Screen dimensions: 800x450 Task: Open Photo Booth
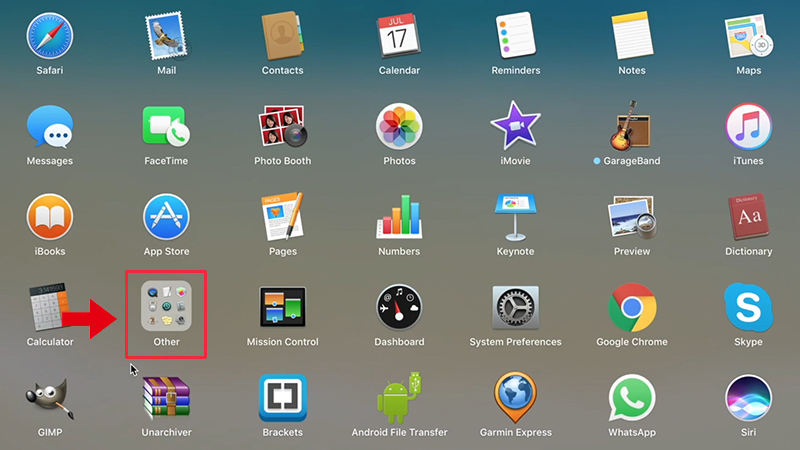(x=283, y=126)
